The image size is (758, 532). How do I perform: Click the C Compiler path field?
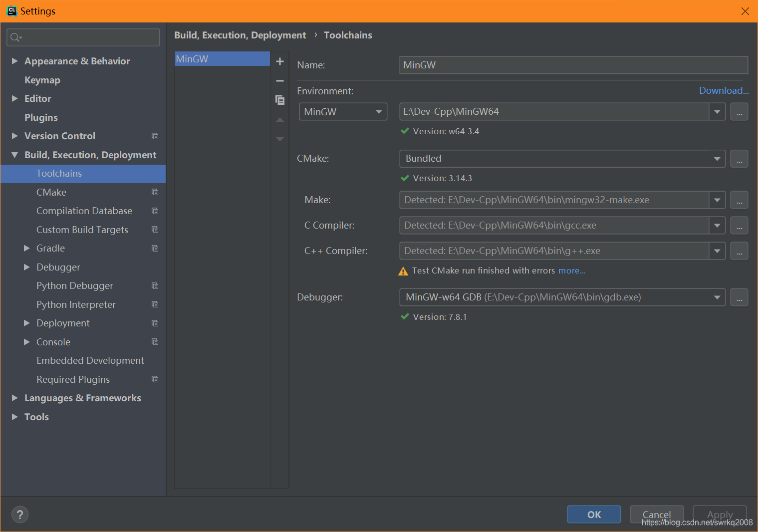554,226
